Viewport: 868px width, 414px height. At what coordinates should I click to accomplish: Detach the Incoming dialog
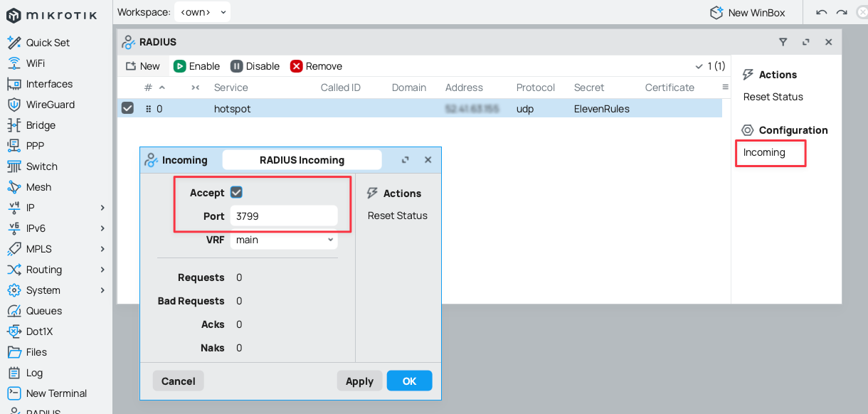click(406, 160)
